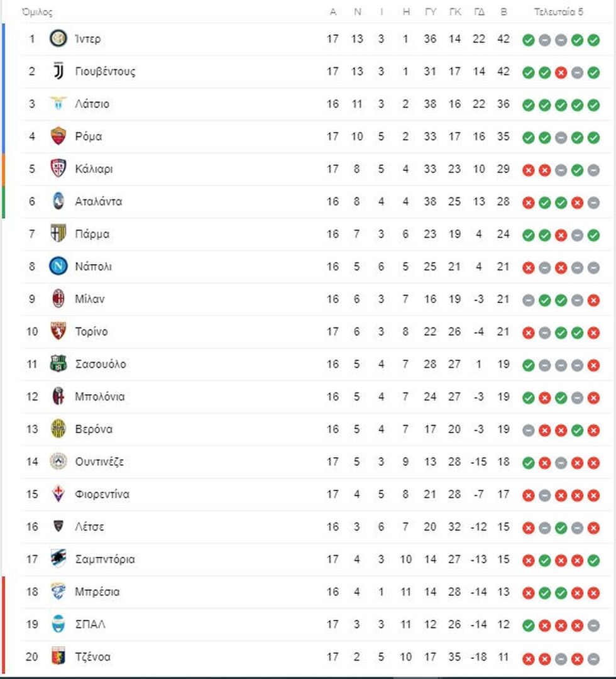616x679 pixels.
Task: Click the Roma club crest
Action: (x=58, y=136)
